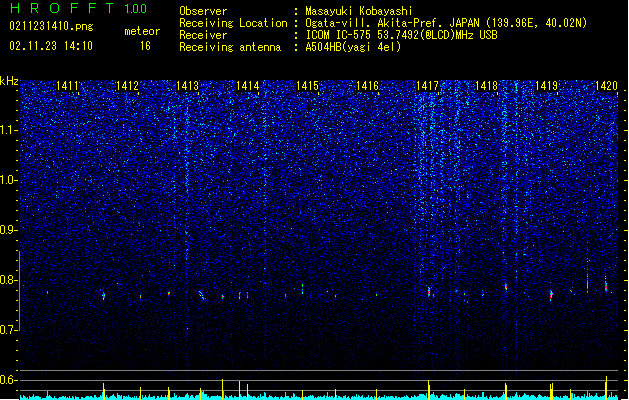629x400 pixels.
Task: Click the 0.7 kHz axis label
Action: tap(9, 330)
